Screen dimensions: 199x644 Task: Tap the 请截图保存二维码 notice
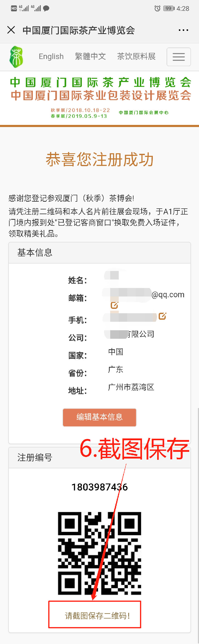[97, 616]
